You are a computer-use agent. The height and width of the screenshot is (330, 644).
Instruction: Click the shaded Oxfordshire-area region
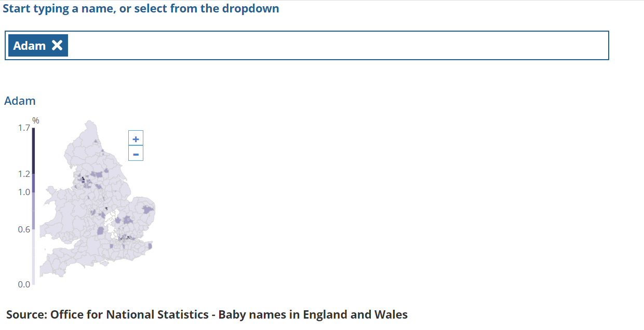(100, 231)
